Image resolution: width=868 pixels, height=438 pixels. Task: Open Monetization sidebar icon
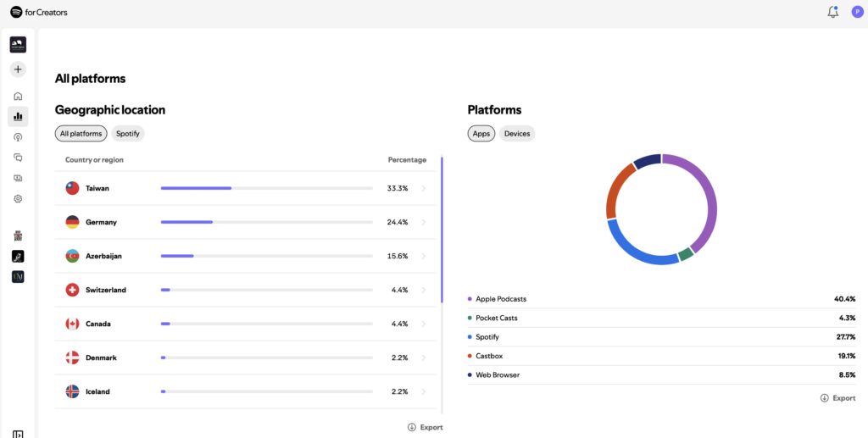18,178
